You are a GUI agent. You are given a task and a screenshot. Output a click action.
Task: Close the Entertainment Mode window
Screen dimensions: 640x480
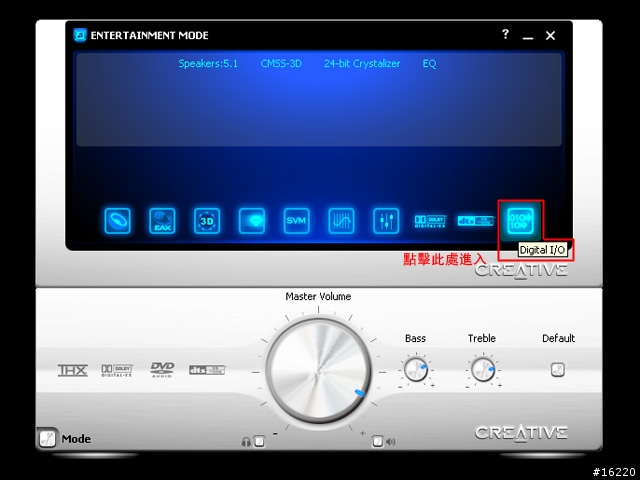point(550,36)
